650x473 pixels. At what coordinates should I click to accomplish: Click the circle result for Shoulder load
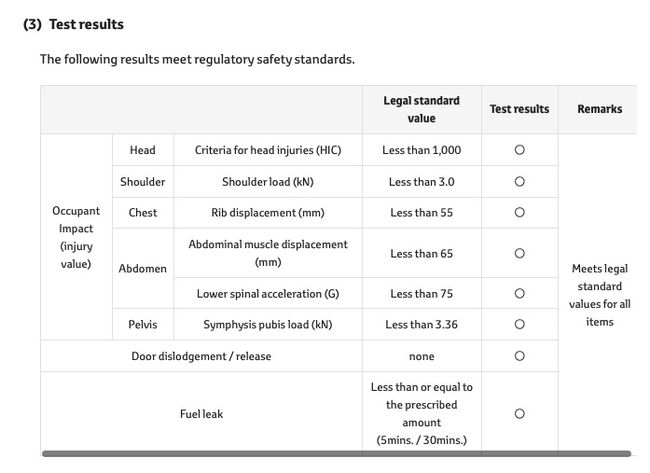click(519, 182)
